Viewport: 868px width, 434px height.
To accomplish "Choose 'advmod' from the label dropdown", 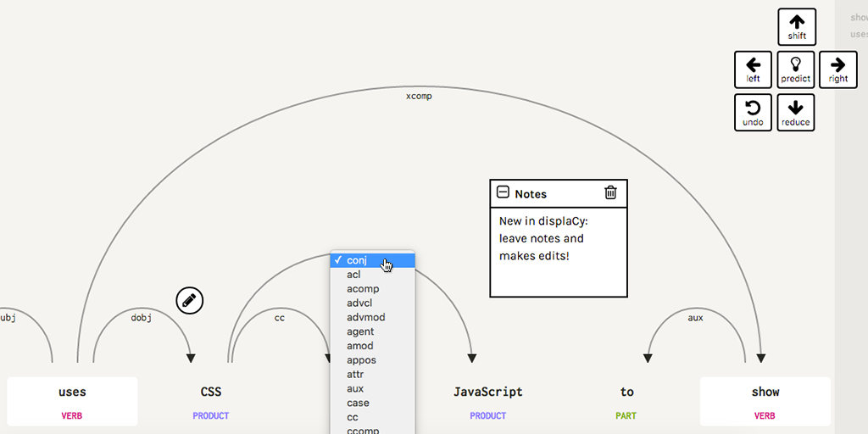I will pos(365,317).
